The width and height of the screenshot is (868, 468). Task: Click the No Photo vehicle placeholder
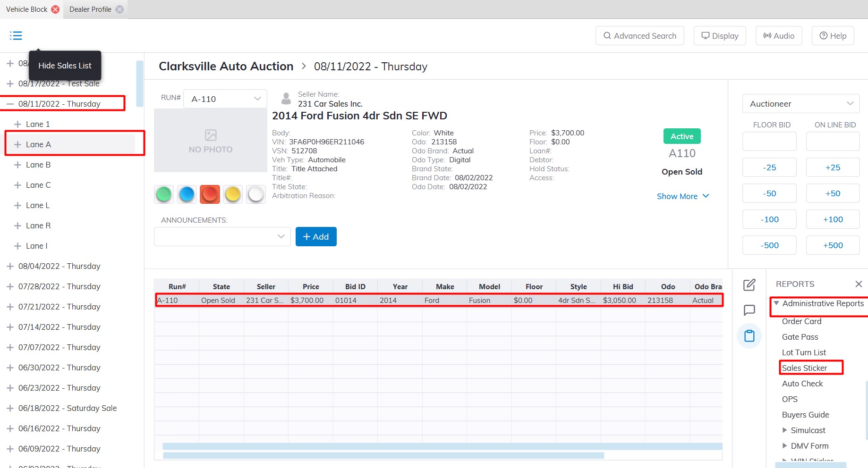[x=211, y=141]
